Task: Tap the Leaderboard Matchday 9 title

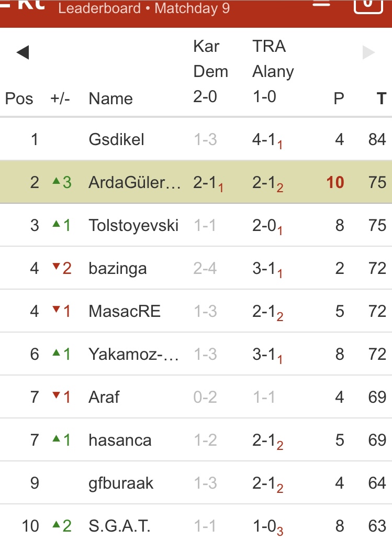Action: [x=144, y=9]
